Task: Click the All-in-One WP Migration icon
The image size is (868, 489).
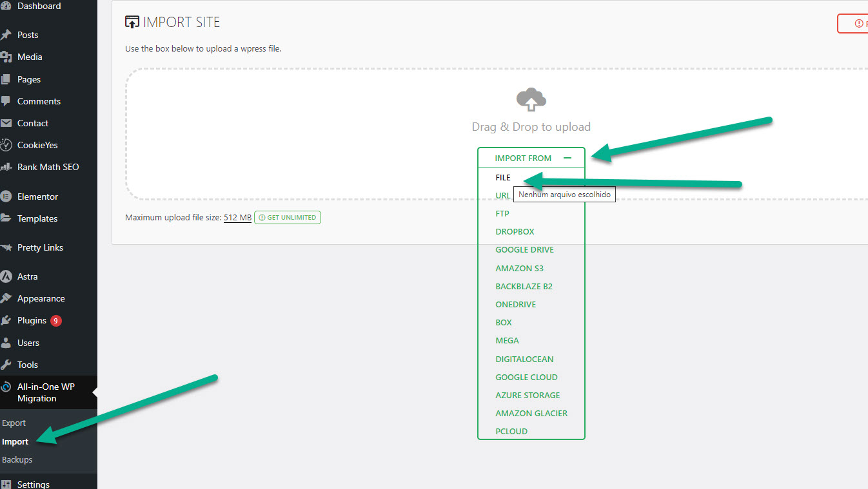Action: coord(6,387)
